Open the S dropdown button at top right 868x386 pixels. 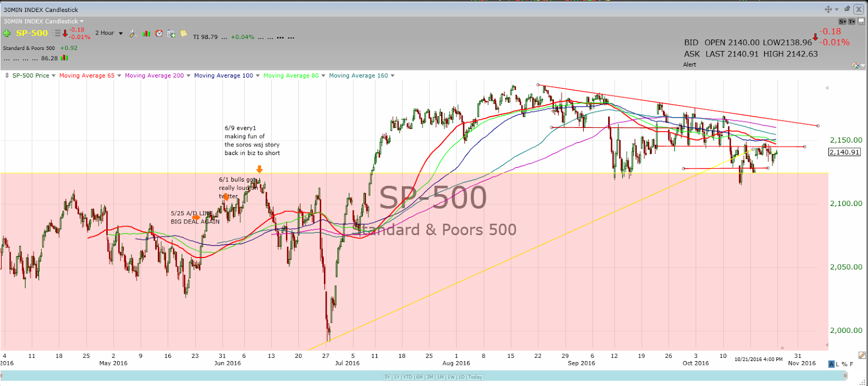843,22
